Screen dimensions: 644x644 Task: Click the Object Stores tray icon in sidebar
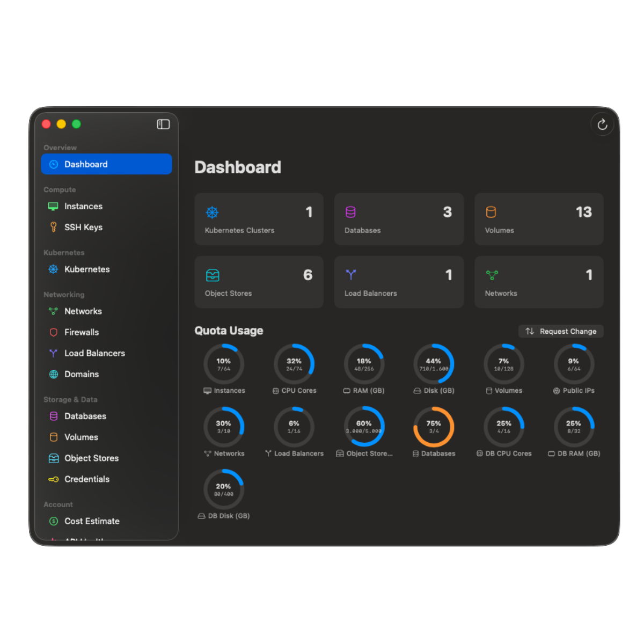point(53,458)
